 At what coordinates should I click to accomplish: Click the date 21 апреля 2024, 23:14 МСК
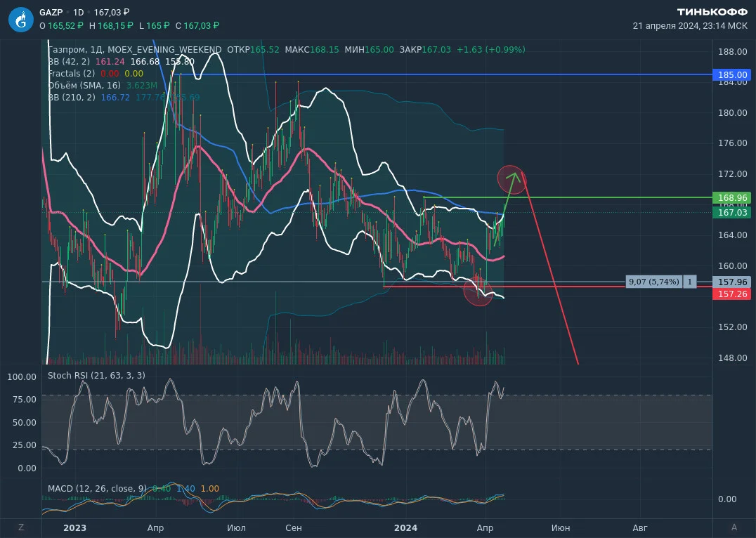(x=690, y=25)
